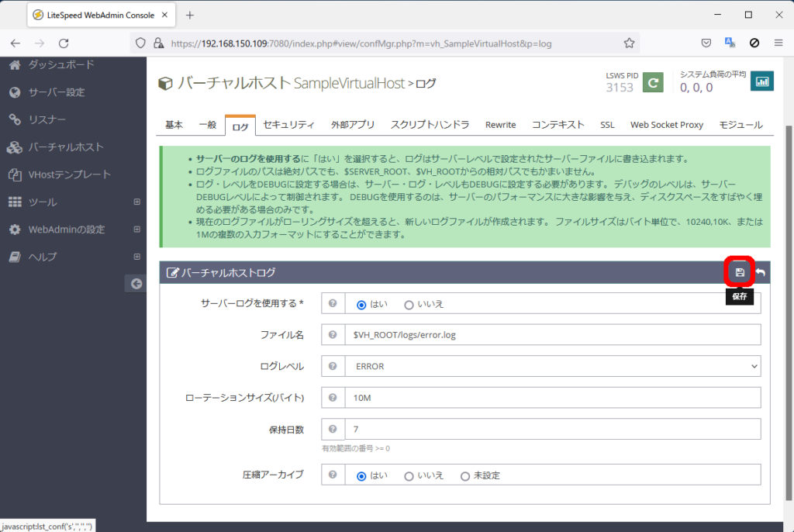The image size is (794, 532).
Task: Select いいえ for サーバーログを使用する
Action: click(409, 304)
